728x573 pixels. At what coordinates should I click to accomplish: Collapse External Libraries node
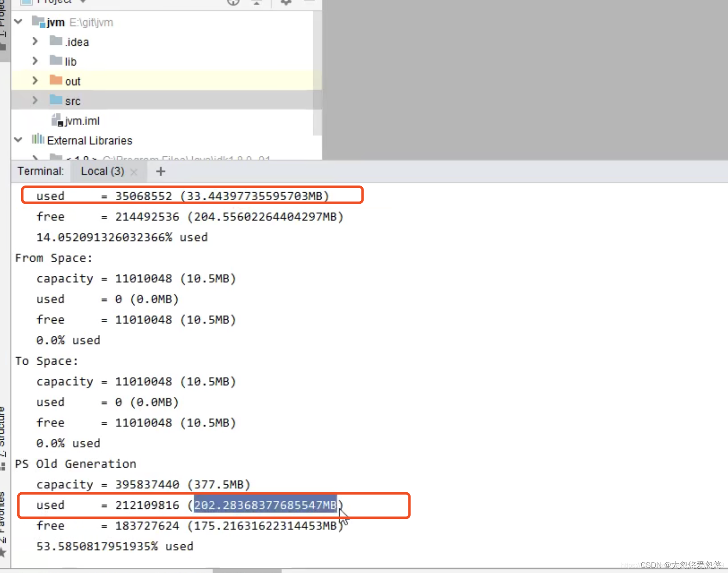[x=18, y=140]
